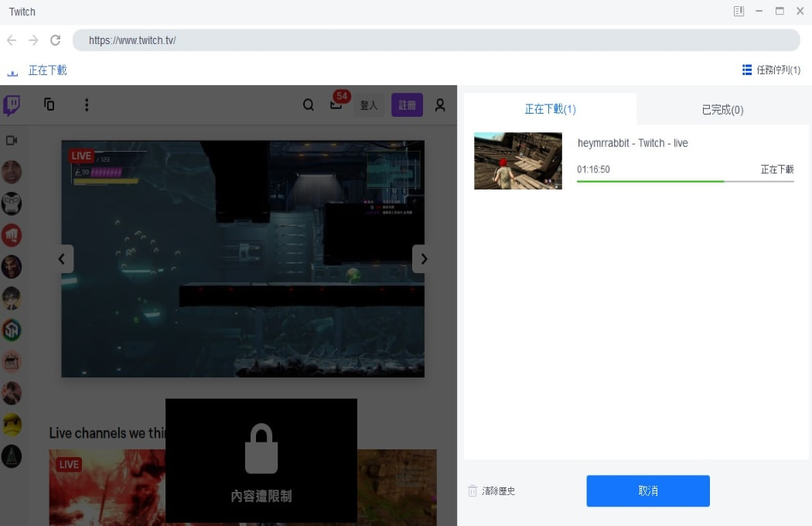Open the yellow face avatar channel in the sidebar

point(12,425)
